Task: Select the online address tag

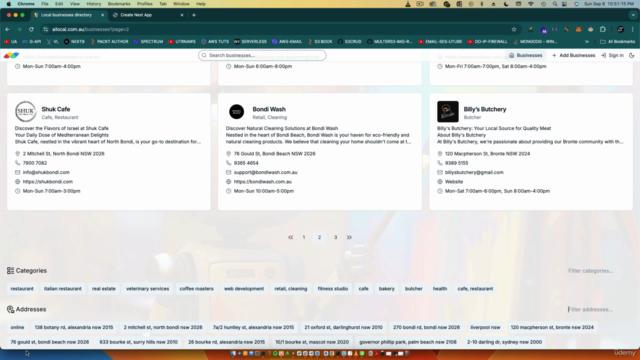Action: (x=17, y=327)
